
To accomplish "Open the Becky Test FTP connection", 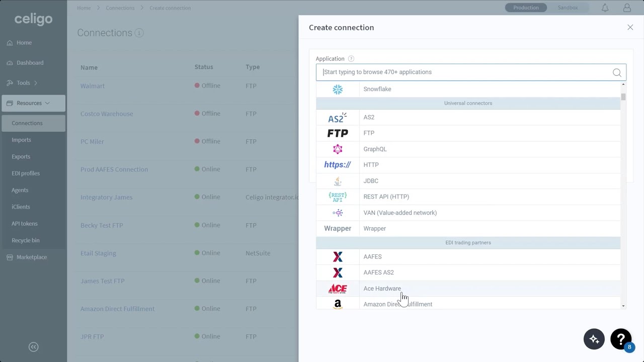I will [102, 225].
